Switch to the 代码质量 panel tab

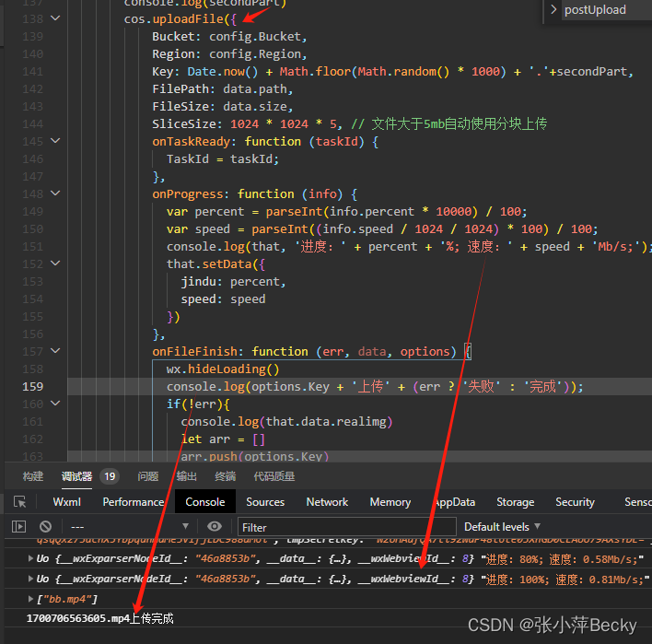pos(274,476)
